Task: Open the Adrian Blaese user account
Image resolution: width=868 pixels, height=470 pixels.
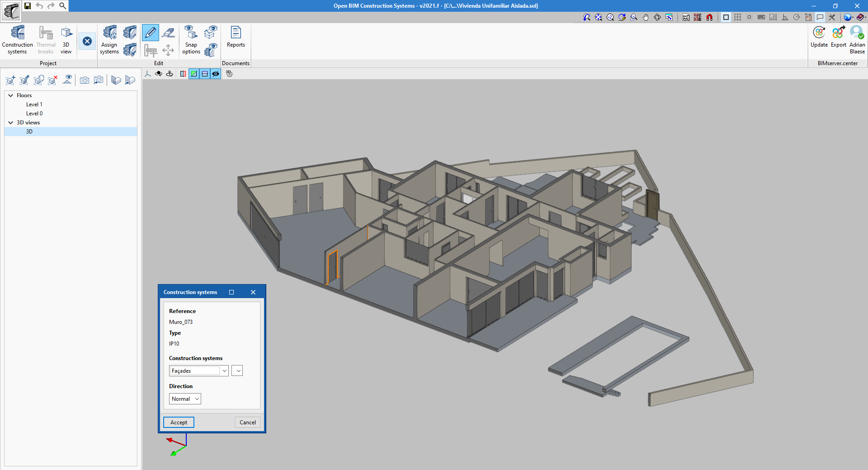Action: point(857,40)
